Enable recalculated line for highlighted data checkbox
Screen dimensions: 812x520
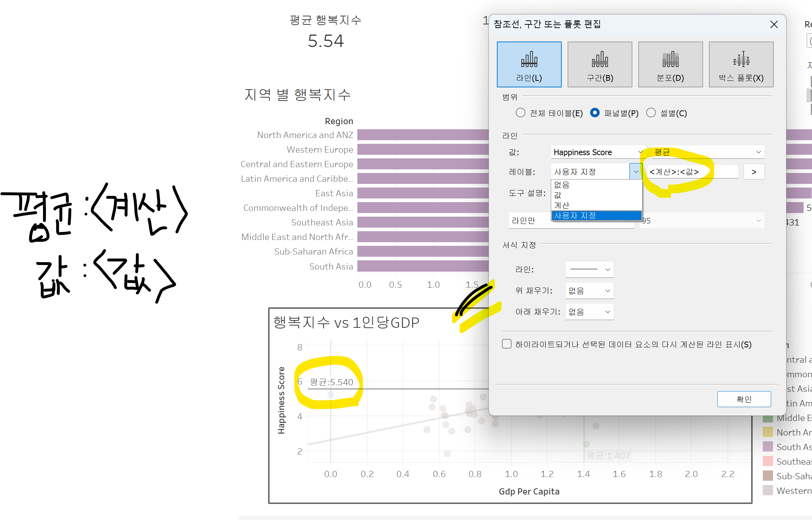coord(507,344)
